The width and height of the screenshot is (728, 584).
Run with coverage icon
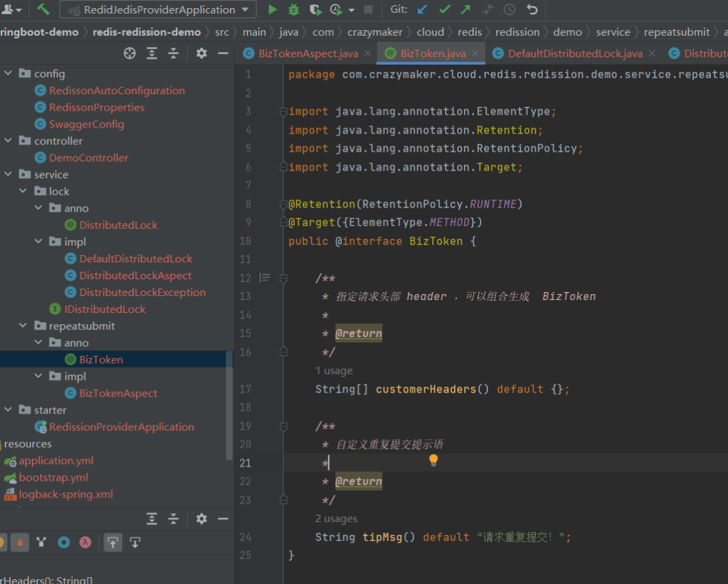click(315, 9)
